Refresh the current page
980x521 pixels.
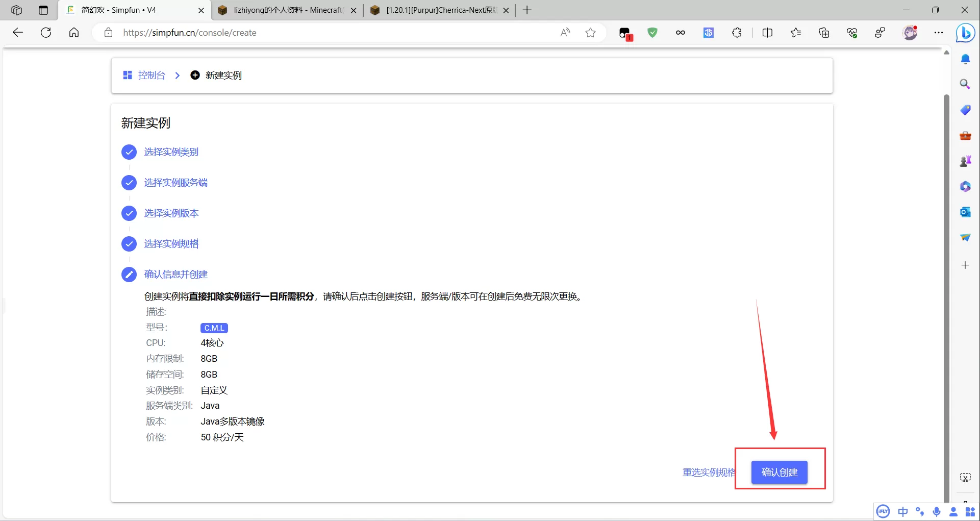click(x=46, y=33)
